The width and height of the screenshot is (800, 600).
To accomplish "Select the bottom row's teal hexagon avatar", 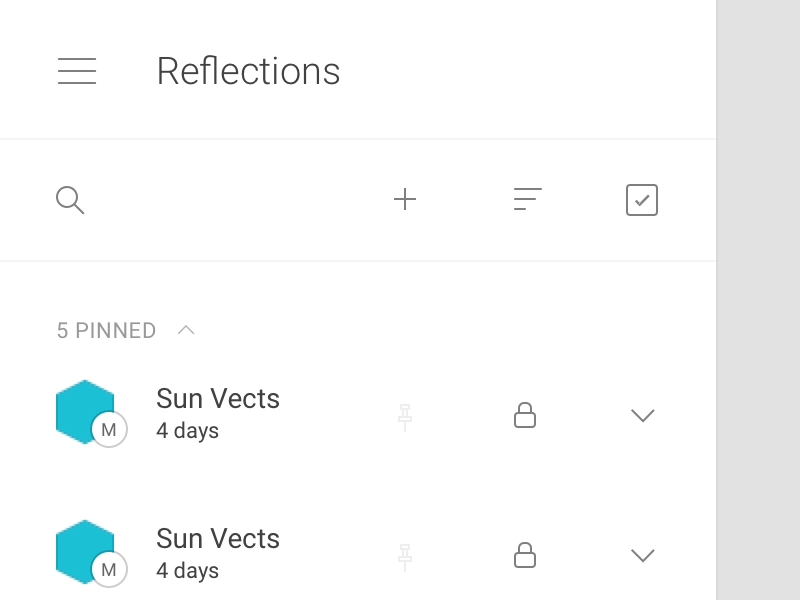I will [x=80, y=545].
